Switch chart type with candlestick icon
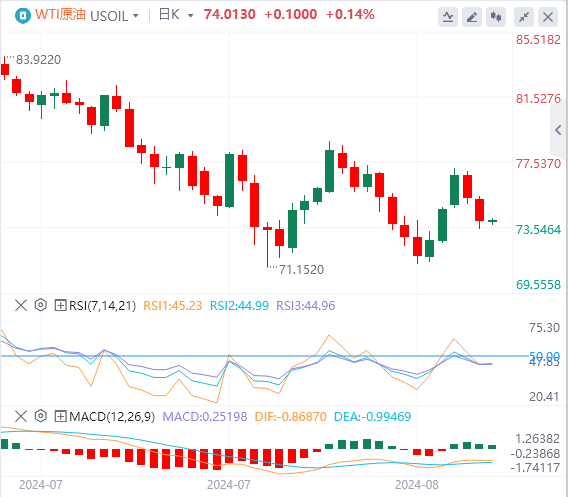The image size is (568, 497). coord(496,17)
